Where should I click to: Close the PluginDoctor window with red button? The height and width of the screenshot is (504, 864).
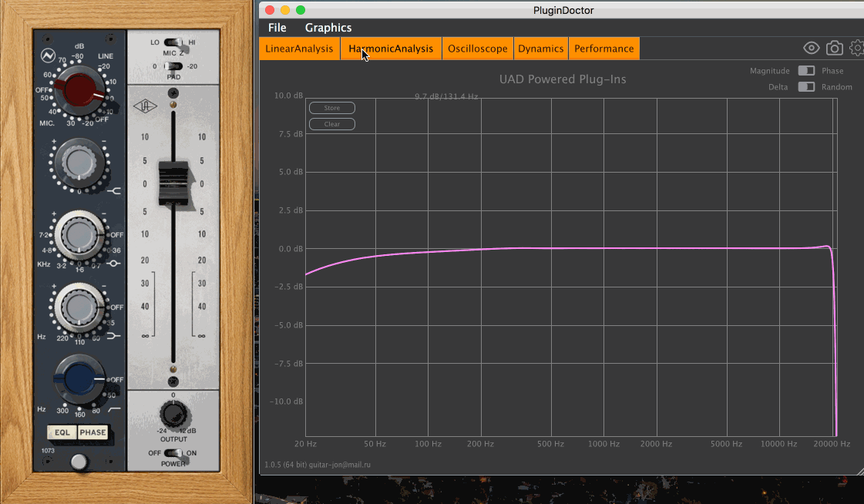tap(270, 10)
